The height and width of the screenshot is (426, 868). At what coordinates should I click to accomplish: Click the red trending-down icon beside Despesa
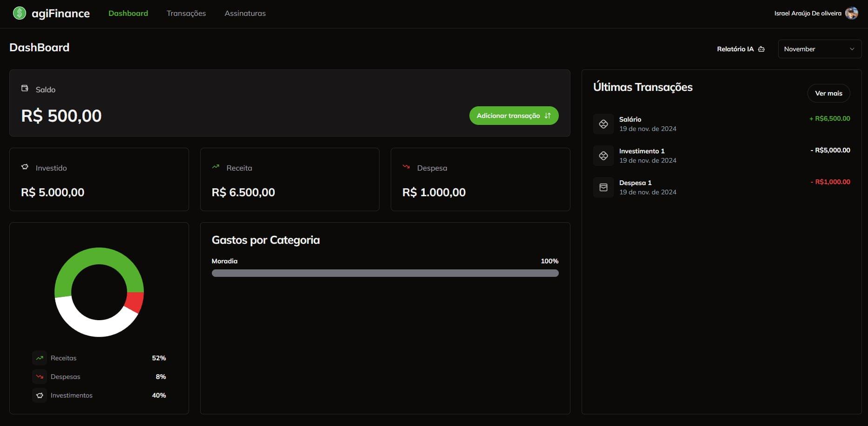pyautogui.click(x=406, y=167)
